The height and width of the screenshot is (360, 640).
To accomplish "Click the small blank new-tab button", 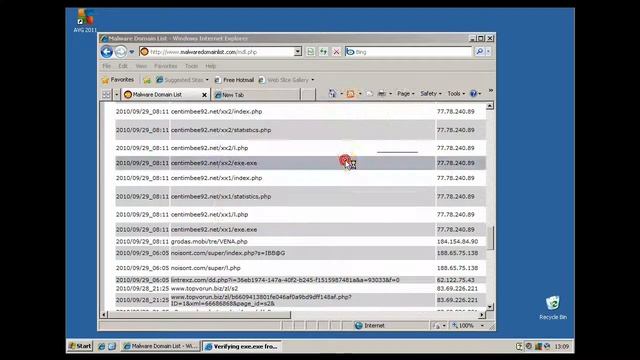I will click(308, 95).
